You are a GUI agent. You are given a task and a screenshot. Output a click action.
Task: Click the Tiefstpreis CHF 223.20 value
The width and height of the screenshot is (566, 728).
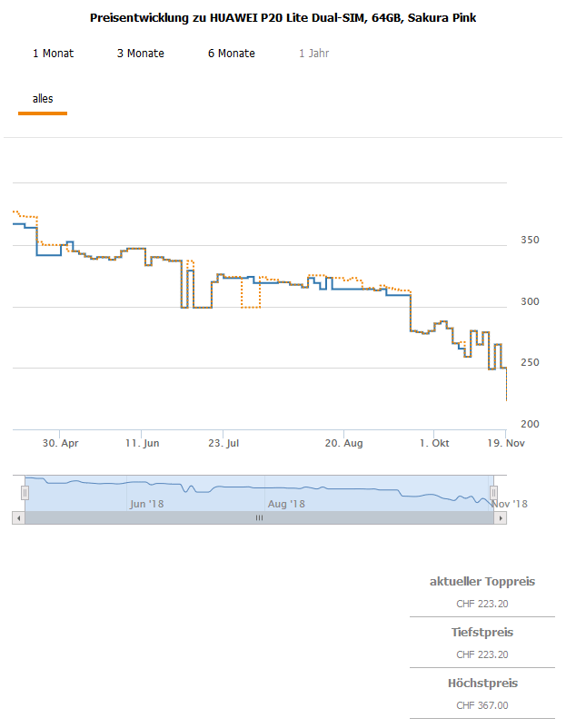click(482, 654)
